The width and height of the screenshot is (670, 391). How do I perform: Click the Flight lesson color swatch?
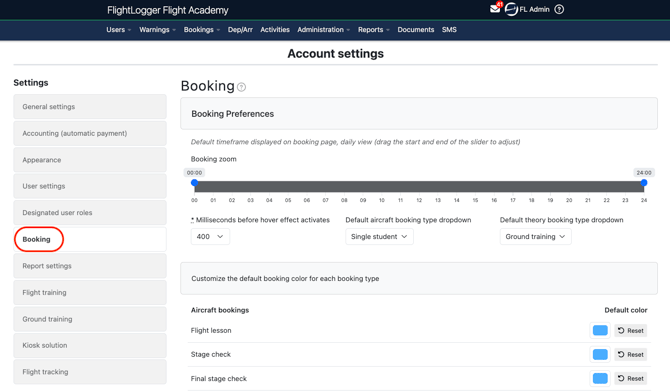600,330
